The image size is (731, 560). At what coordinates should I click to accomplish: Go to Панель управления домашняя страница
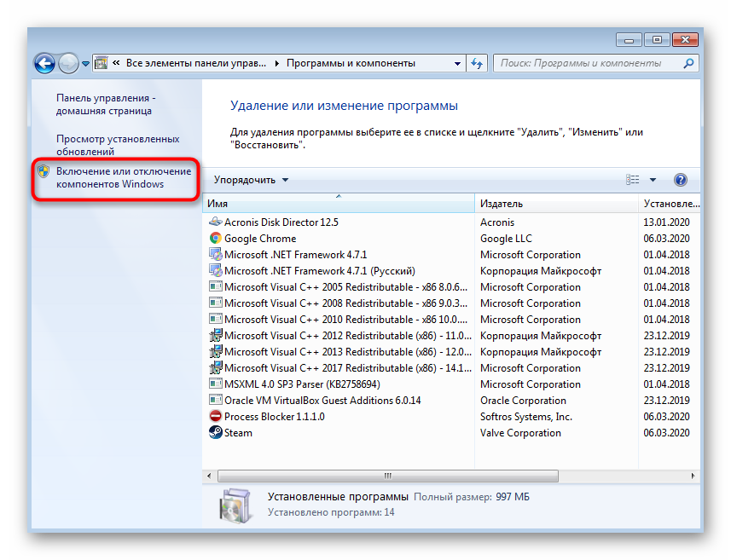click(105, 104)
